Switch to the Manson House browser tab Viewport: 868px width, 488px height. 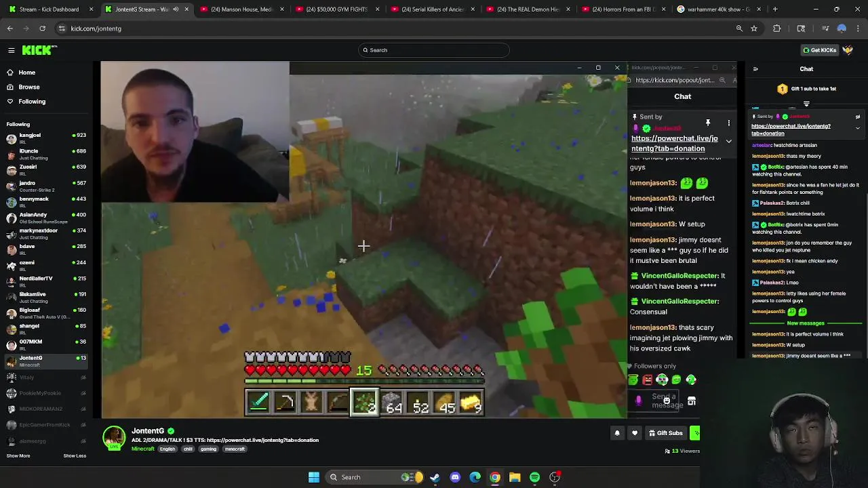[x=241, y=9]
